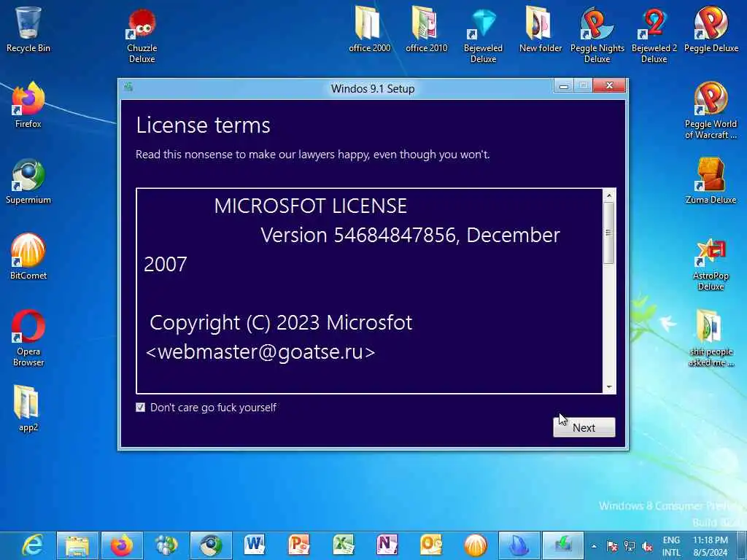The image size is (747, 560).
Task: Launch Outlook from the taskbar
Action: (x=432, y=545)
